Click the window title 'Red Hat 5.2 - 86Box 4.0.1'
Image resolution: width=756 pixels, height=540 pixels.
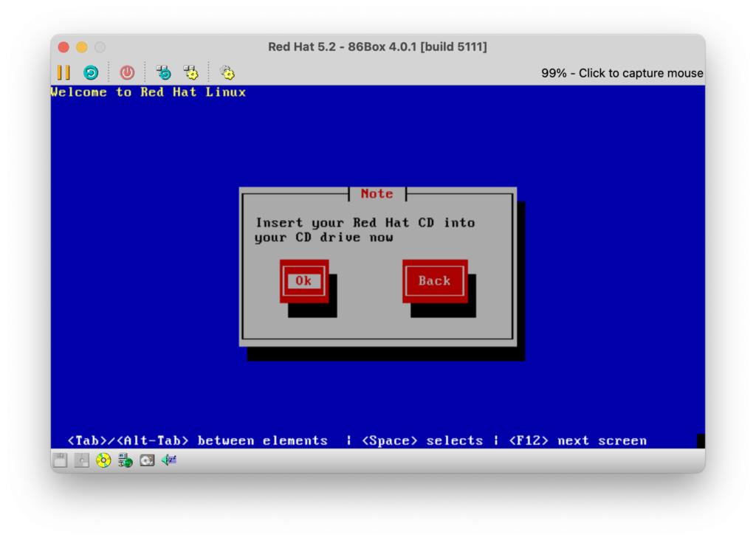click(x=377, y=46)
